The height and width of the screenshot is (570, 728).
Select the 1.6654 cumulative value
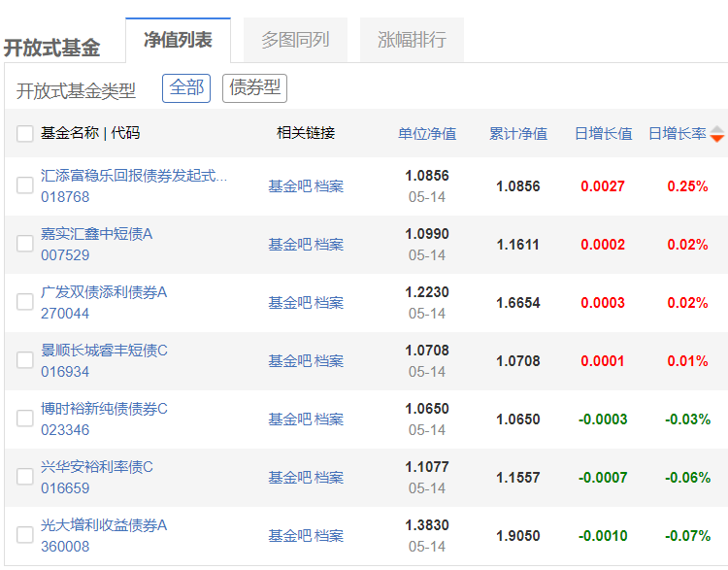(x=518, y=303)
